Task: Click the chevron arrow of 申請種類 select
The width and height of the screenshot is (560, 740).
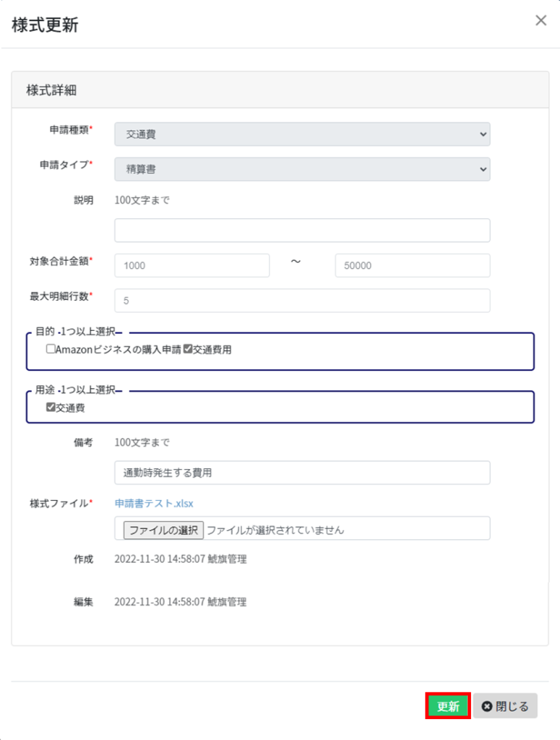Action: [483, 134]
